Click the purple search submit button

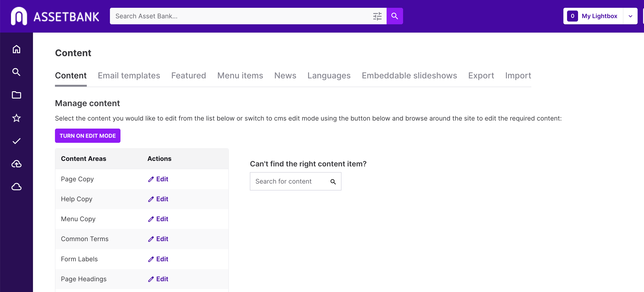coord(395,16)
